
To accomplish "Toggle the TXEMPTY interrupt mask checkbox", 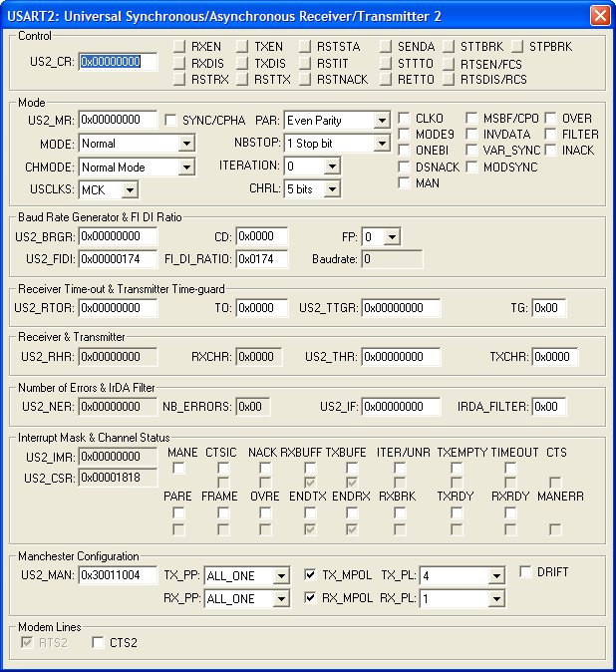I will click(x=458, y=468).
